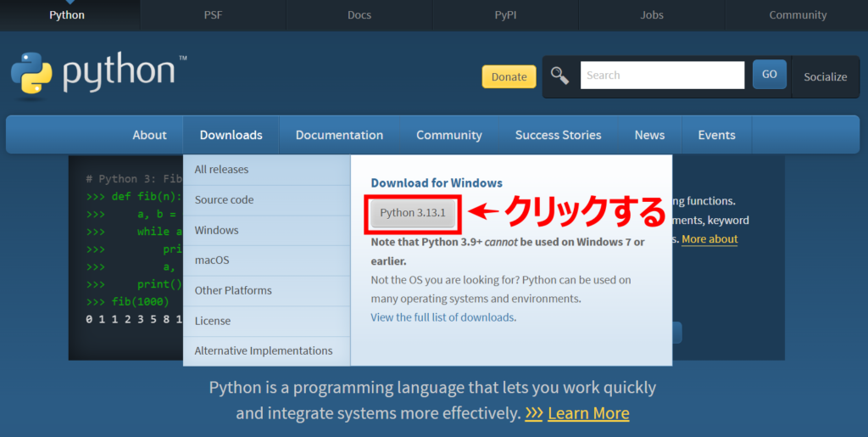Select Other Platforms in Downloads submenu

pos(267,291)
